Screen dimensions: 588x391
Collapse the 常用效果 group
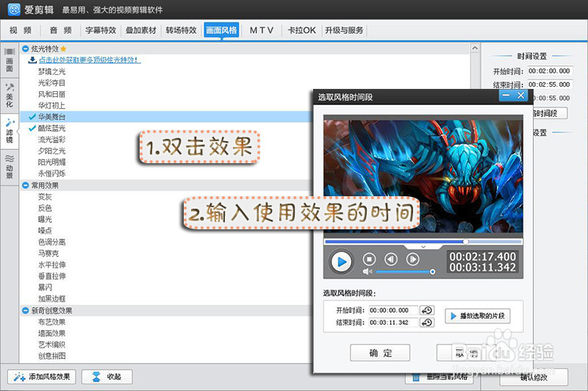pyautogui.click(x=26, y=185)
